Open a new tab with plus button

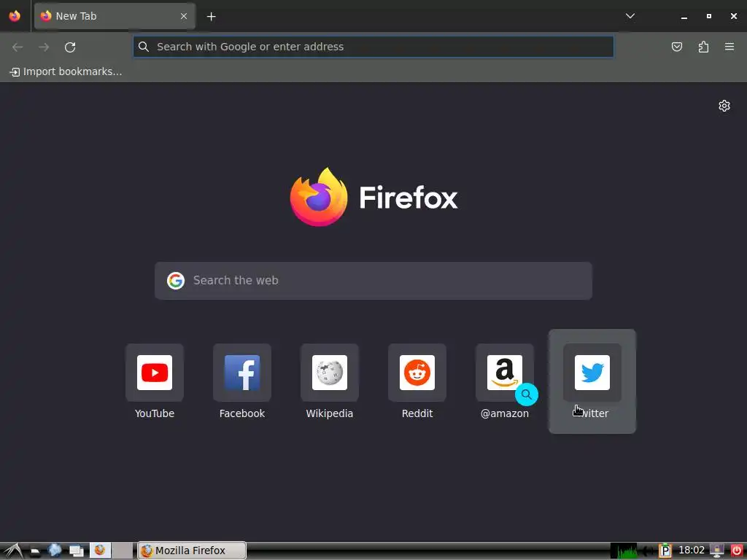(x=211, y=17)
